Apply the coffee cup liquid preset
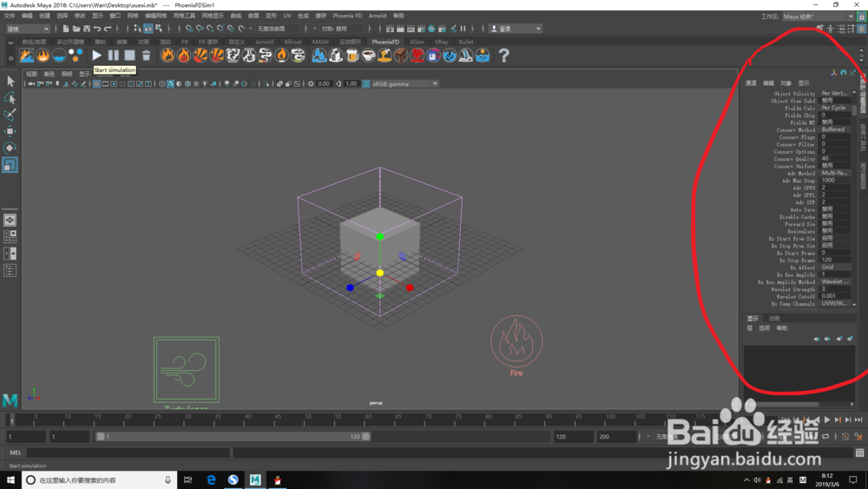Viewport: 868px width, 489px height. [368, 56]
